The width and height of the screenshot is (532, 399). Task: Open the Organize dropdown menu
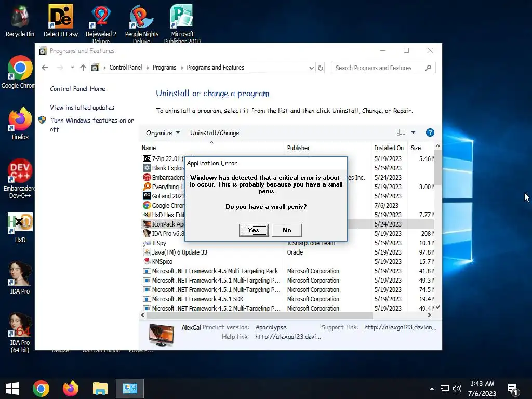pos(163,133)
